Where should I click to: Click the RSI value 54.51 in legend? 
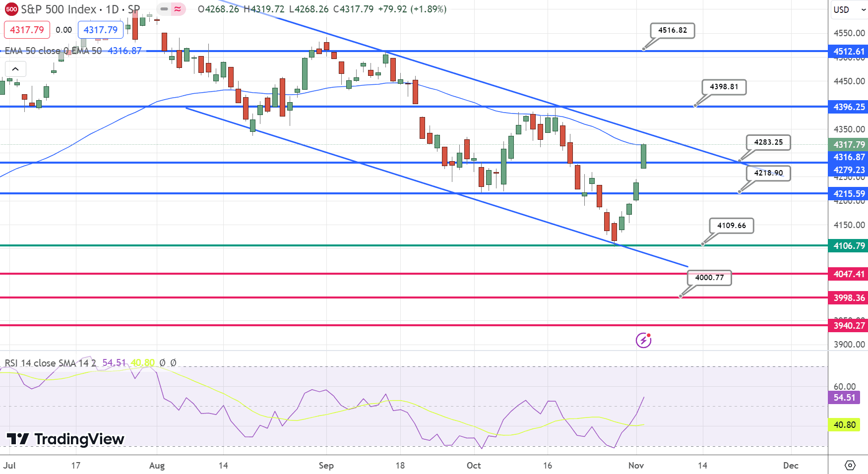[114, 363]
